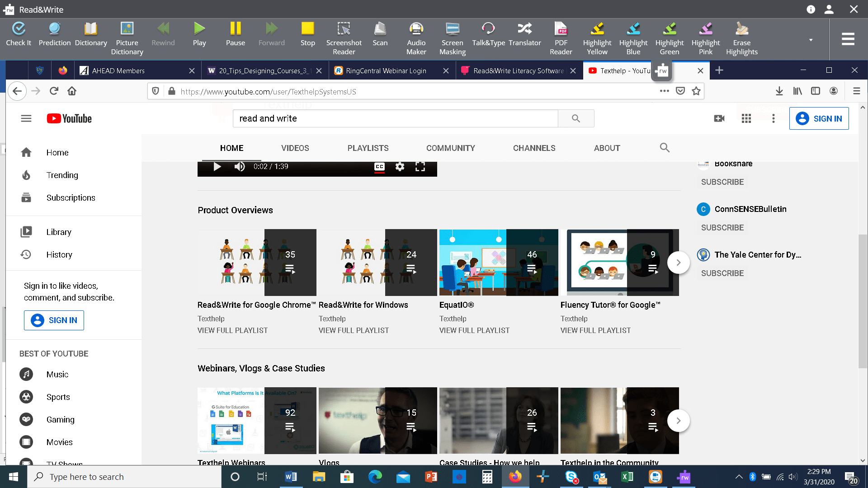Viewport: 868px width, 488px height.
Task: Mute the video with the speaker icon
Action: pyautogui.click(x=240, y=167)
